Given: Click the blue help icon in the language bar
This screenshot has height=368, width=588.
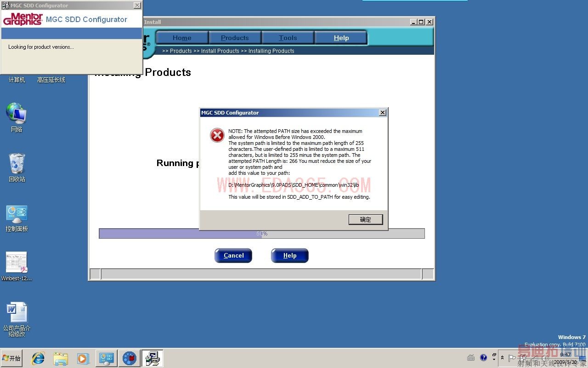Looking at the screenshot, I should (483, 357).
